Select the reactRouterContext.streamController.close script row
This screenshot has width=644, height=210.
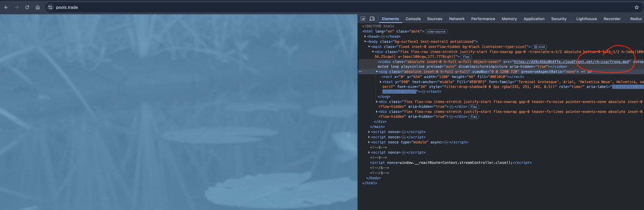[451, 162]
